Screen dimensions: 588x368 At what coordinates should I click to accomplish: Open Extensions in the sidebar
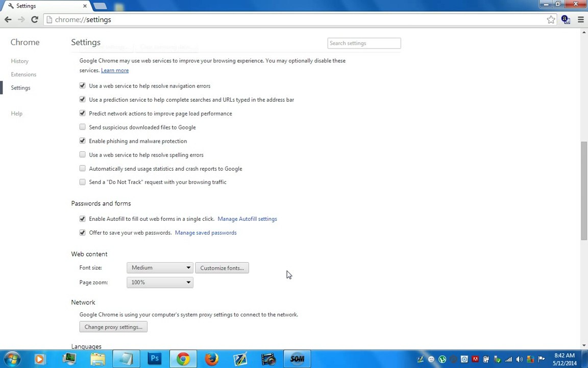click(x=23, y=74)
